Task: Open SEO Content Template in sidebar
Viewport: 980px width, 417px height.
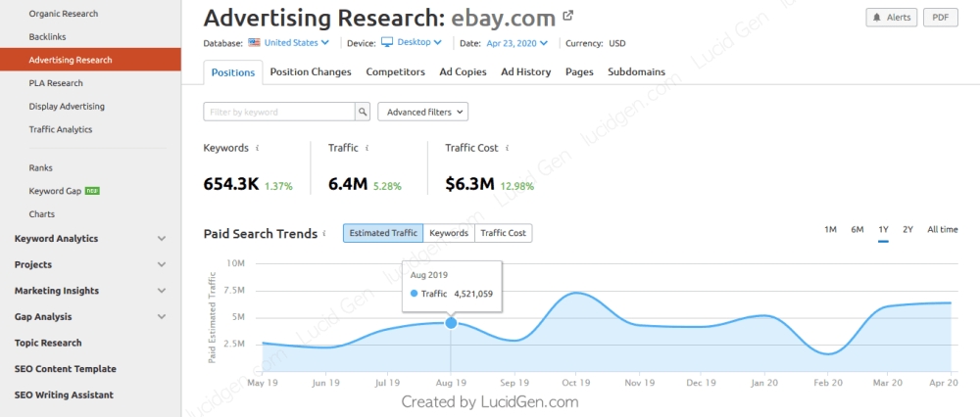Action: pos(65,369)
